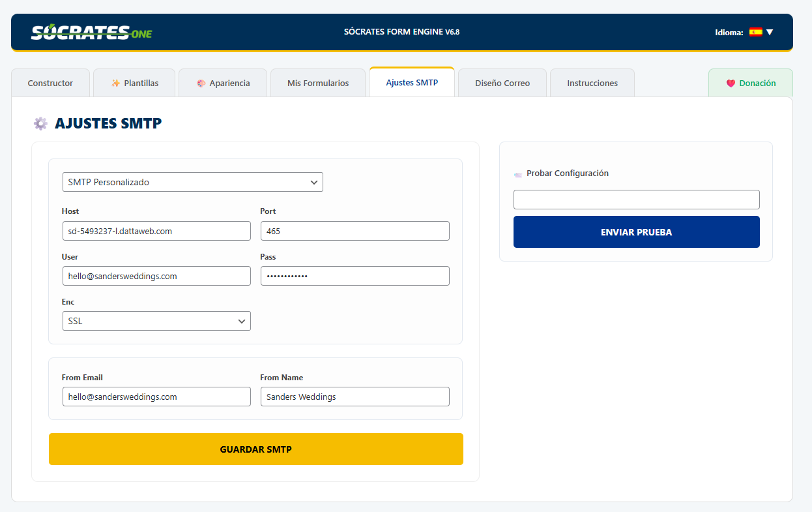This screenshot has height=512, width=812.
Task: Click the test email field under Probar Configuración
Action: coord(636,200)
